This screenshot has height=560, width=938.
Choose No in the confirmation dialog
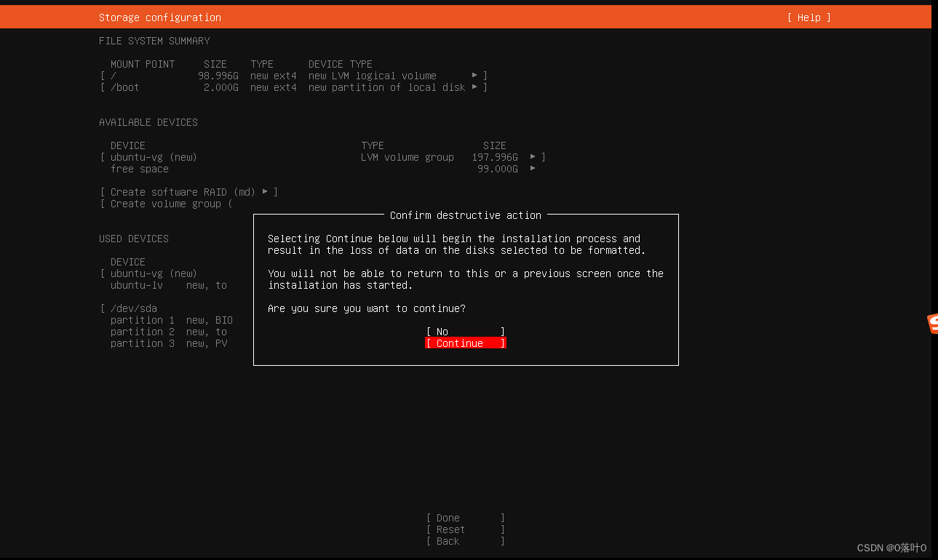pos(465,332)
